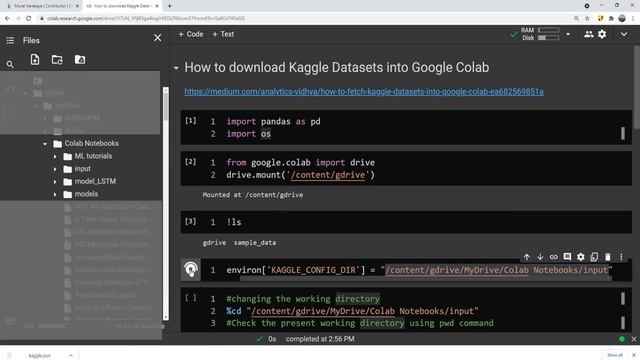Collapse the notebook title section

176,68
